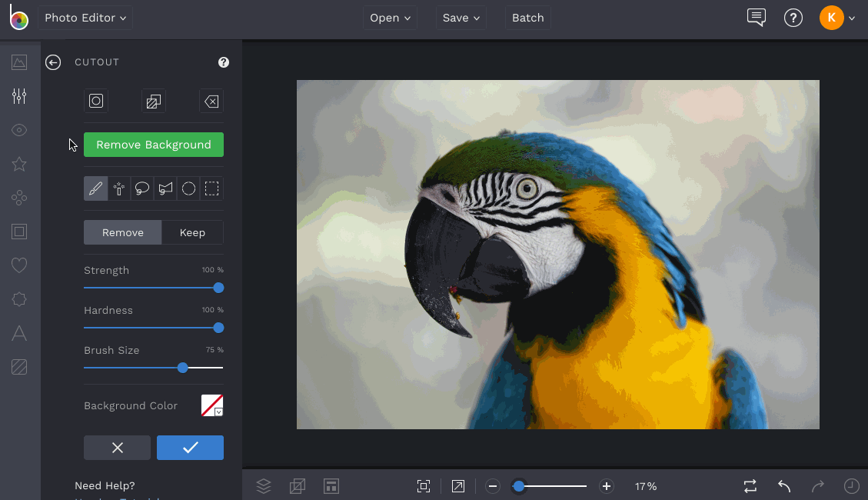Open the Frames sidebar icon
Screen dimensions: 868x500
click(x=19, y=232)
